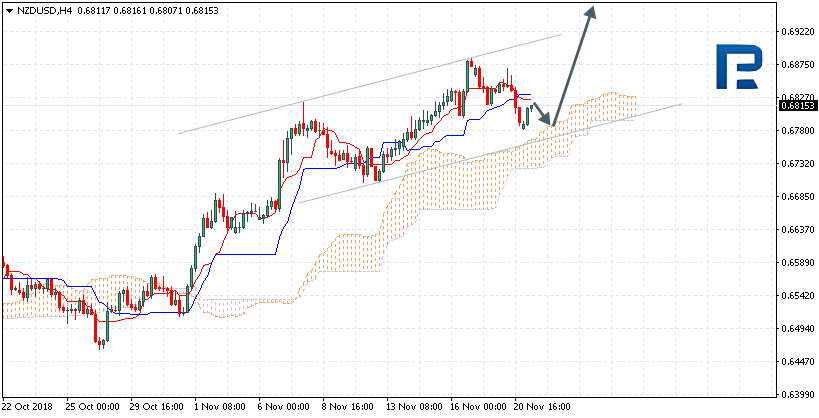Click the large upward forecast arrow head

[592, 12]
